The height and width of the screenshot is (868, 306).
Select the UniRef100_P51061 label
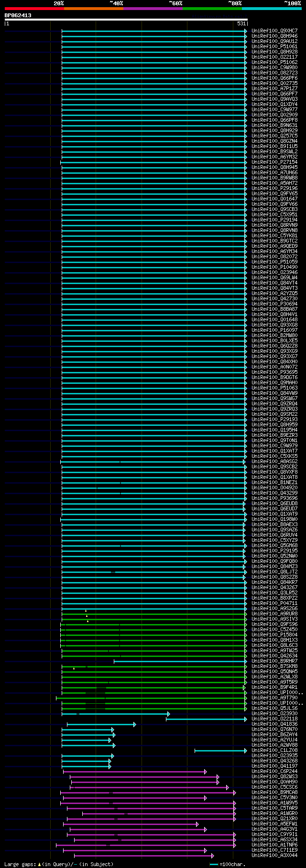click(274, 46)
